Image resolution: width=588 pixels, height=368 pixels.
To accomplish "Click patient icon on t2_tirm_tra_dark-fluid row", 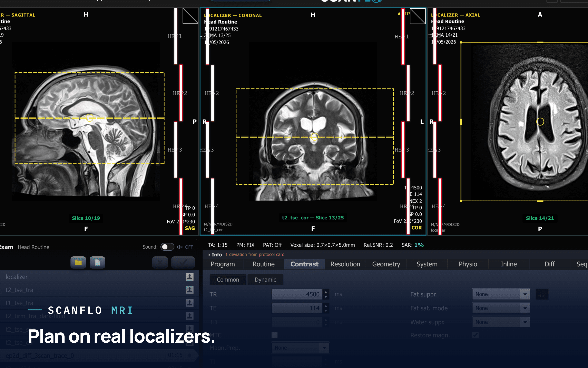I will click(x=189, y=316).
